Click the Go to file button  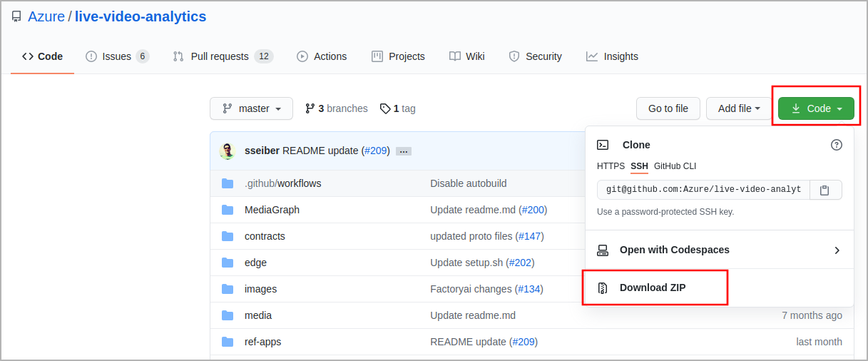[668, 108]
